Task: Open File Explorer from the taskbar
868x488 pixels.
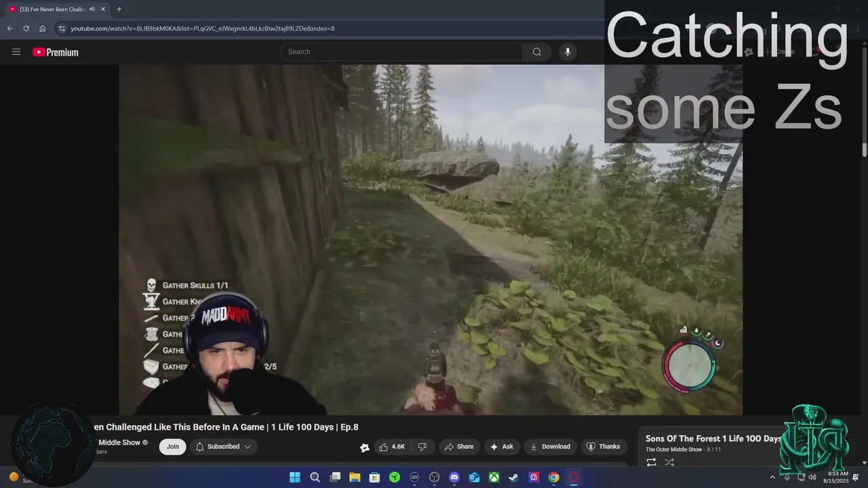Action: click(x=355, y=477)
